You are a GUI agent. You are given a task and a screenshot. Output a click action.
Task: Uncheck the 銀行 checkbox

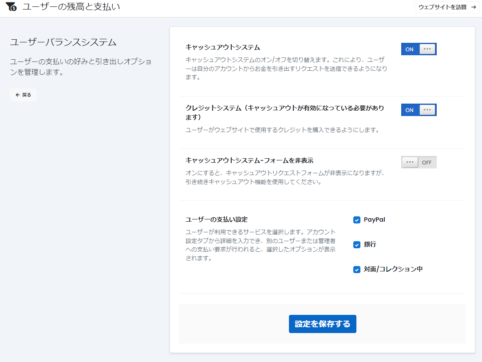coord(357,245)
